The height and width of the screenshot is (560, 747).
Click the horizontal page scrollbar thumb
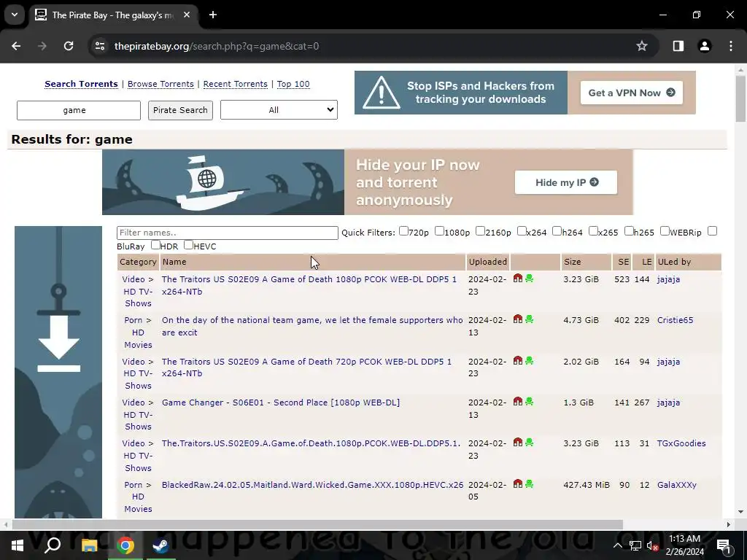[317, 524]
